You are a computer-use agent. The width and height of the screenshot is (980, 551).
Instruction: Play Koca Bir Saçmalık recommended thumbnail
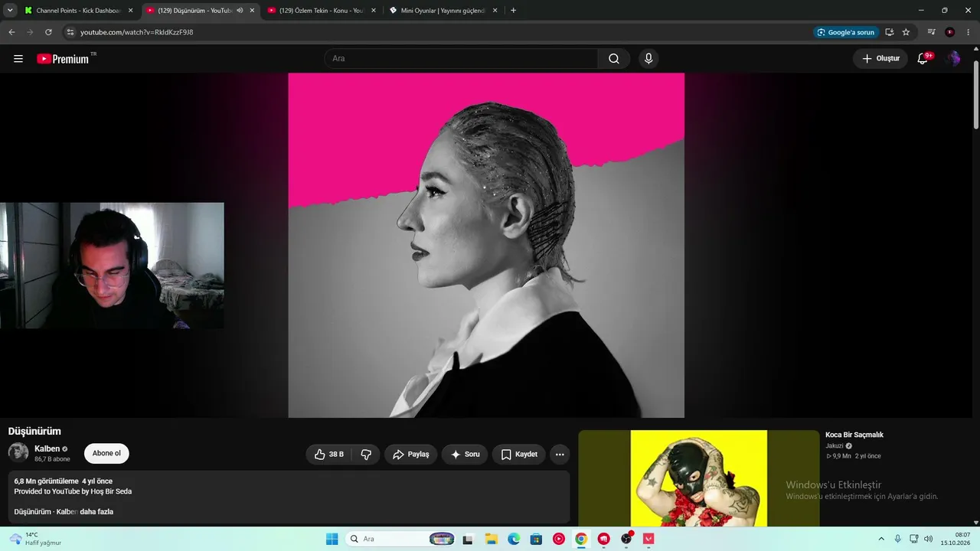698,478
